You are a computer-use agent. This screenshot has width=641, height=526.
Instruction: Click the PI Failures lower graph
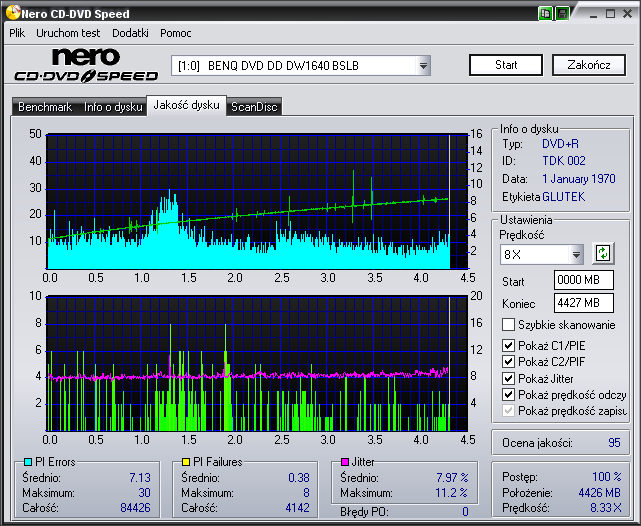257,363
